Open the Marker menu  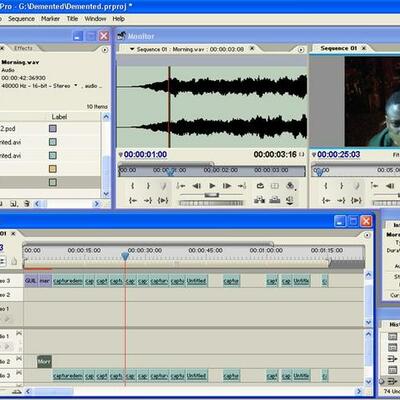[50, 19]
